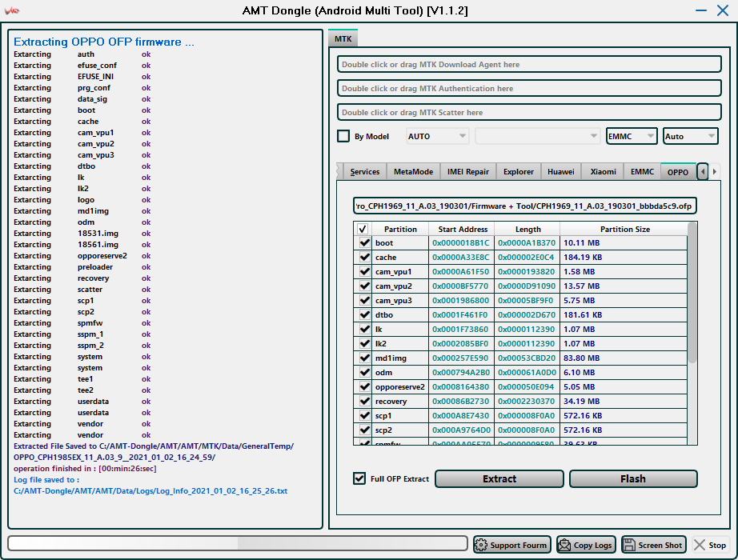Click the Copy Logs button label
This screenshot has width=738, height=560.
pyautogui.click(x=592, y=545)
